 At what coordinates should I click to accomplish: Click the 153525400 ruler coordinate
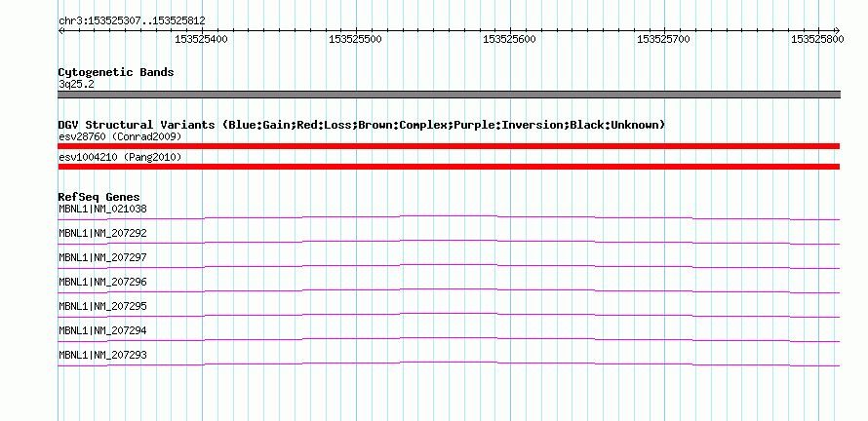click(201, 40)
